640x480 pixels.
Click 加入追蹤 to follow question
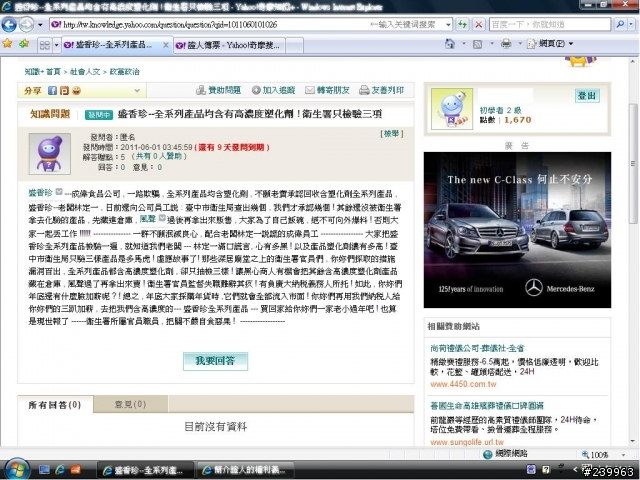click(x=273, y=90)
